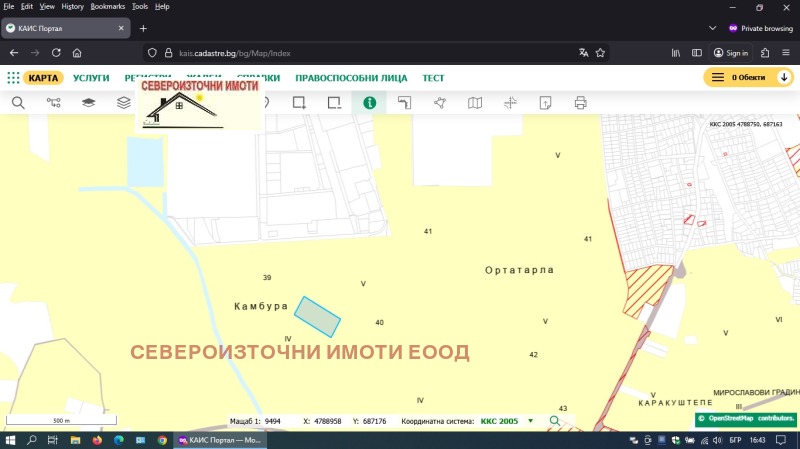Click the note page icon in toolbar

[545, 102]
